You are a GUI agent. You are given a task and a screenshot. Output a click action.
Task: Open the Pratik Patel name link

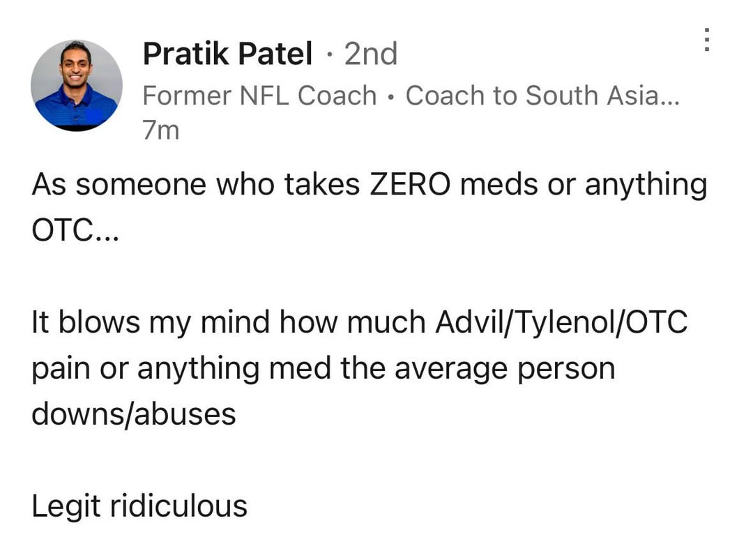tap(227, 54)
